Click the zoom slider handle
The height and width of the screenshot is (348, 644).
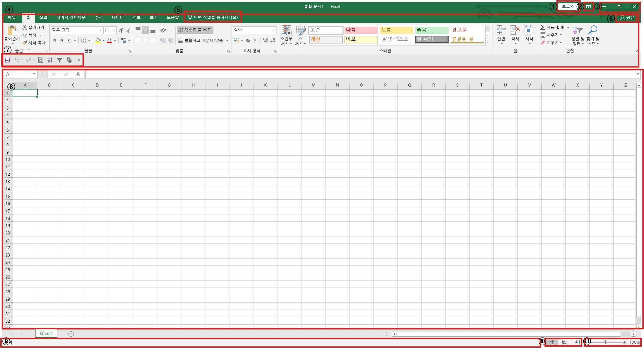[x=605, y=342]
